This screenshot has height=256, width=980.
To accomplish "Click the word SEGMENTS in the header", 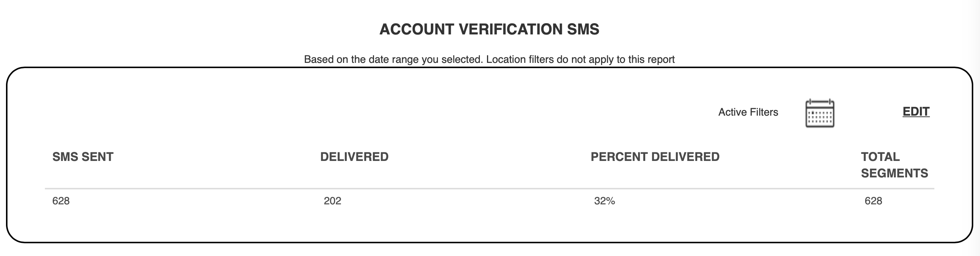I will click(x=894, y=173).
